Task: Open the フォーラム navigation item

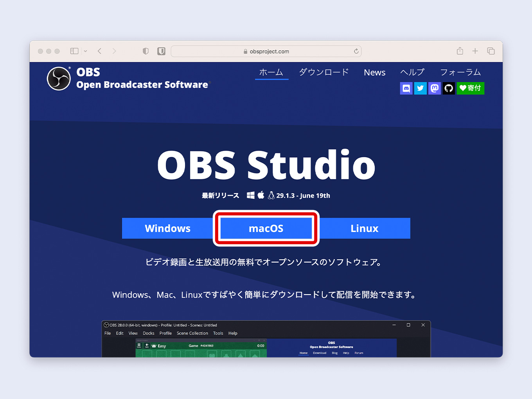Action: click(460, 72)
